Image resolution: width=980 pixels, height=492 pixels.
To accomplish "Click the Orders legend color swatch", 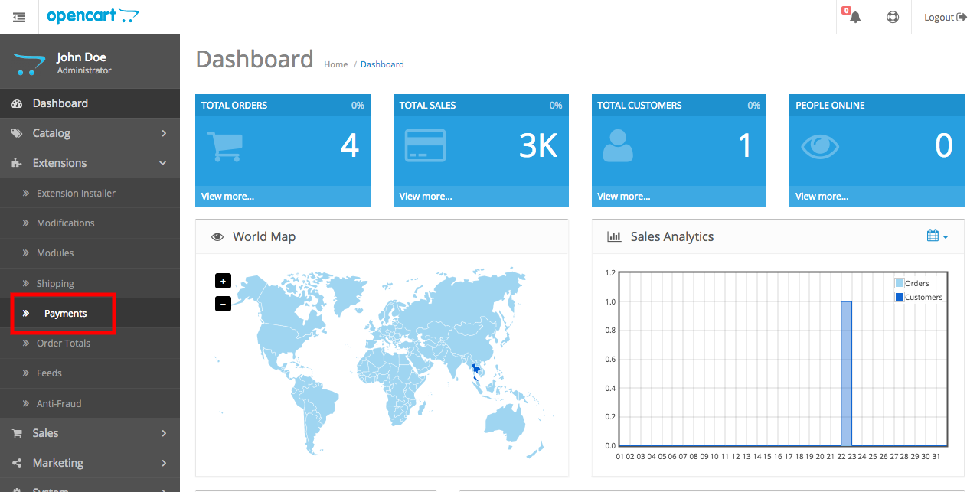I will tap(900, 283).
